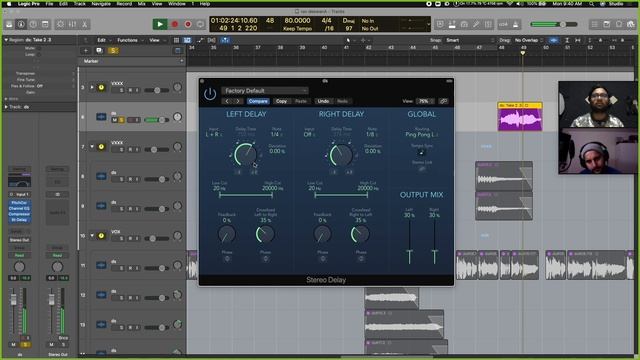Show the Toolbar button in control bar

pos(45,24)
